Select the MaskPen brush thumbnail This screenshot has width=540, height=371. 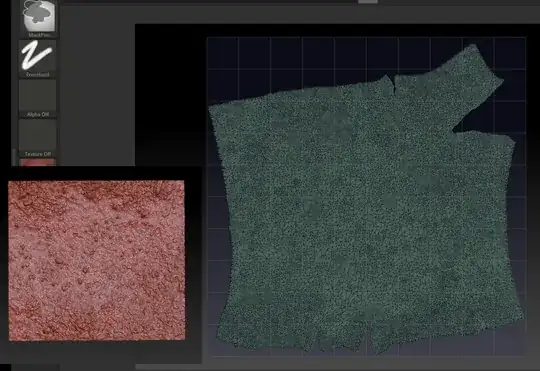38,16
